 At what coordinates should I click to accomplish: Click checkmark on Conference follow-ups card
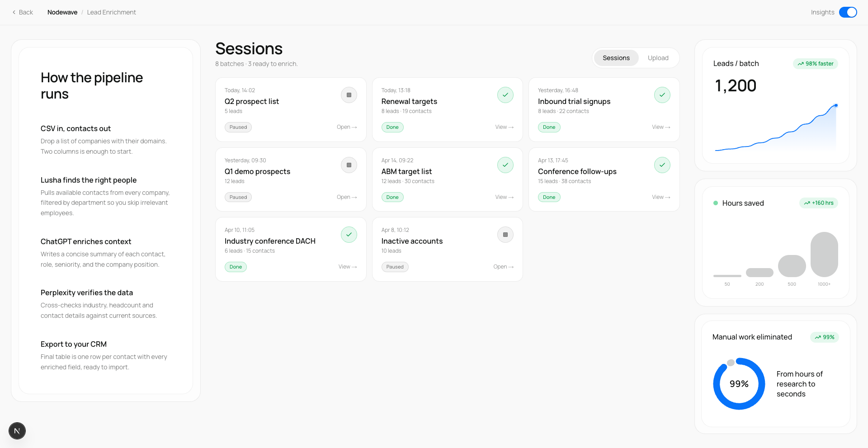662,165
